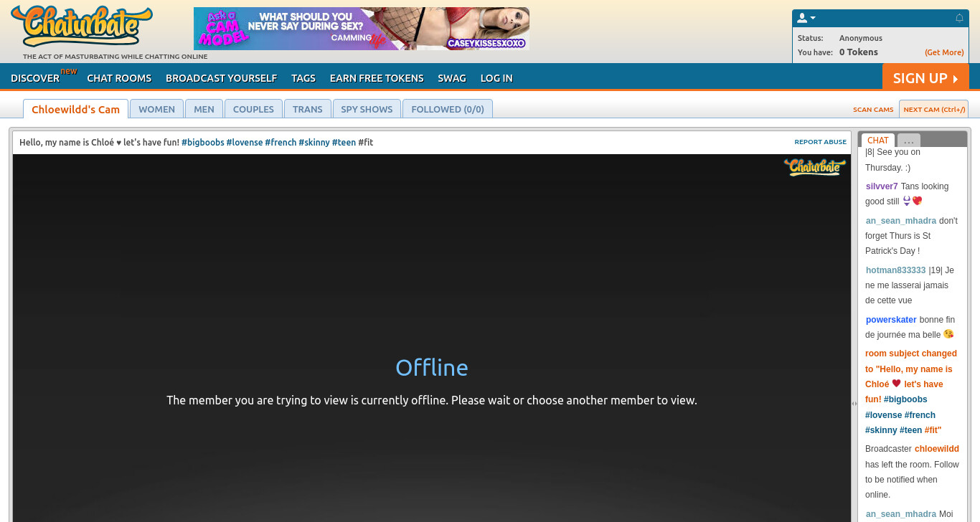Switch to the Men tab
The width and height of the screenshot is (980, 522).
pos(204,109)
